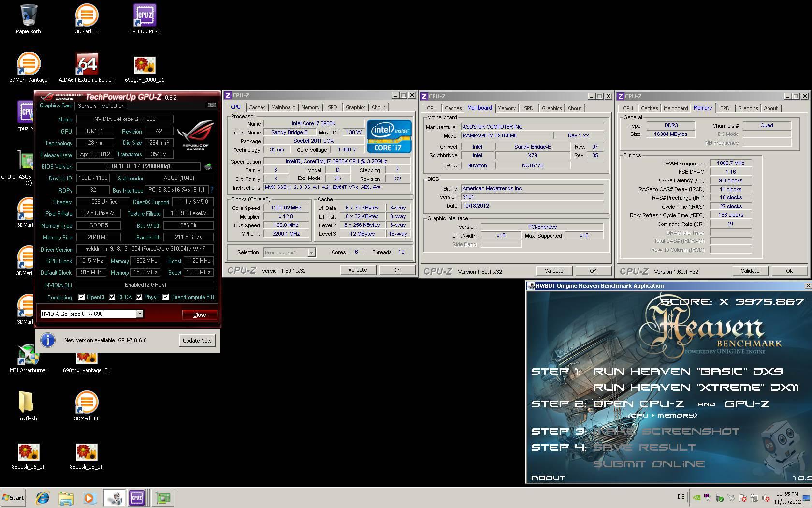Click OK in the CPU-Z mainboard window
The height and width of the screenshot is (508, 812).
tap(593, 271)
